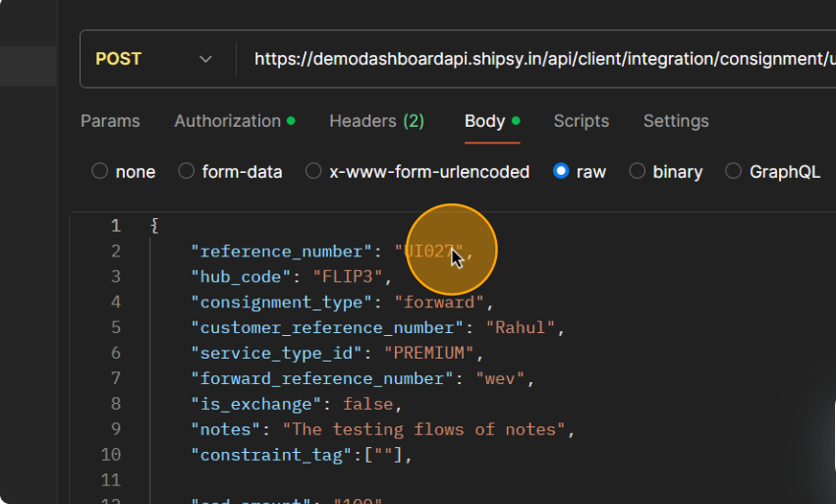Click the false value of is_exchange

click(x=367, y=404)
